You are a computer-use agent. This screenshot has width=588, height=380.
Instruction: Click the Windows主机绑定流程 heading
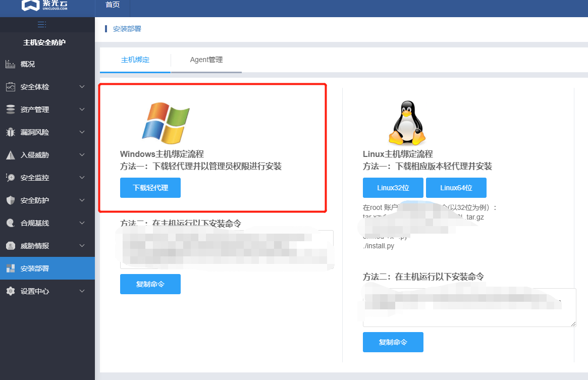pos(162,154)
